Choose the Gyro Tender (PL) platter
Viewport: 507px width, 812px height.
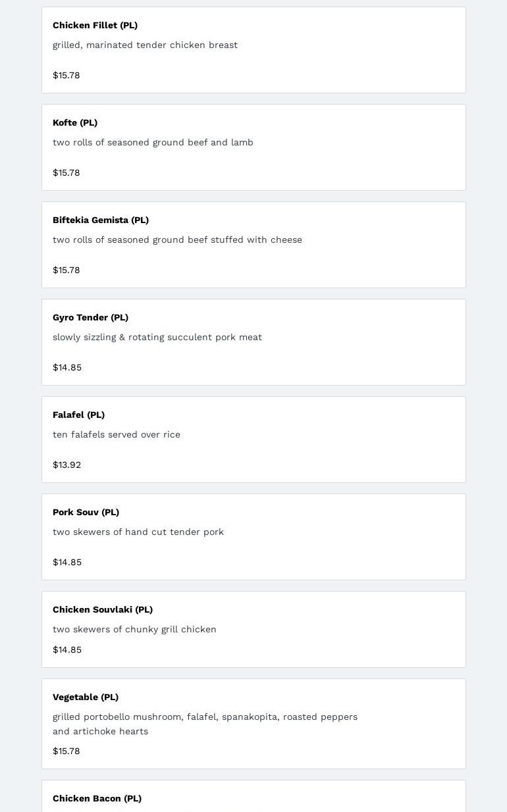tap(90, 317)
